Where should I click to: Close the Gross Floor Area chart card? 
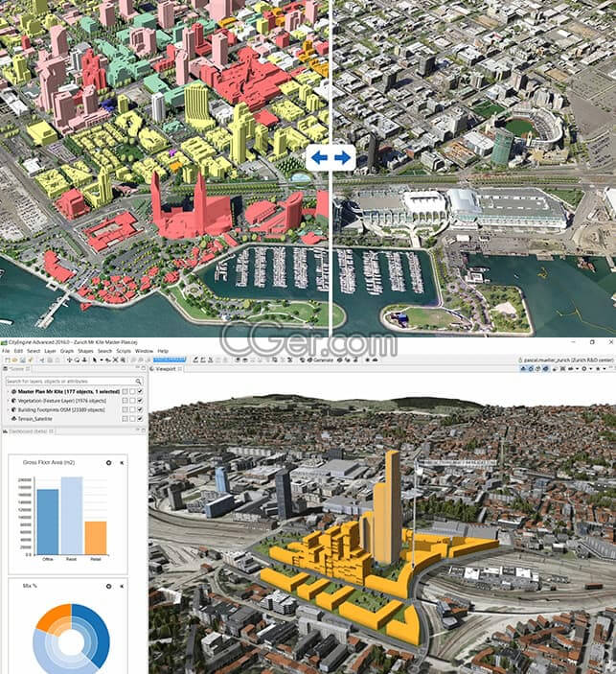tap(122, 462)
